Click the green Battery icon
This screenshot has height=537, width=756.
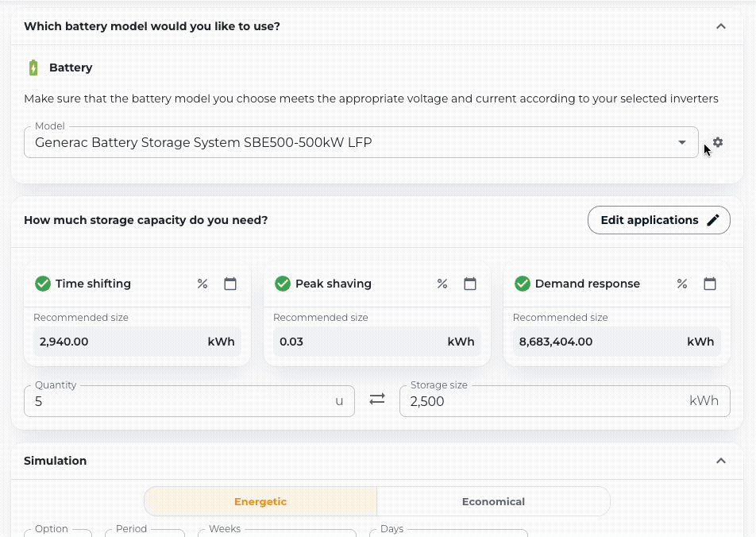tap(33, 68)
